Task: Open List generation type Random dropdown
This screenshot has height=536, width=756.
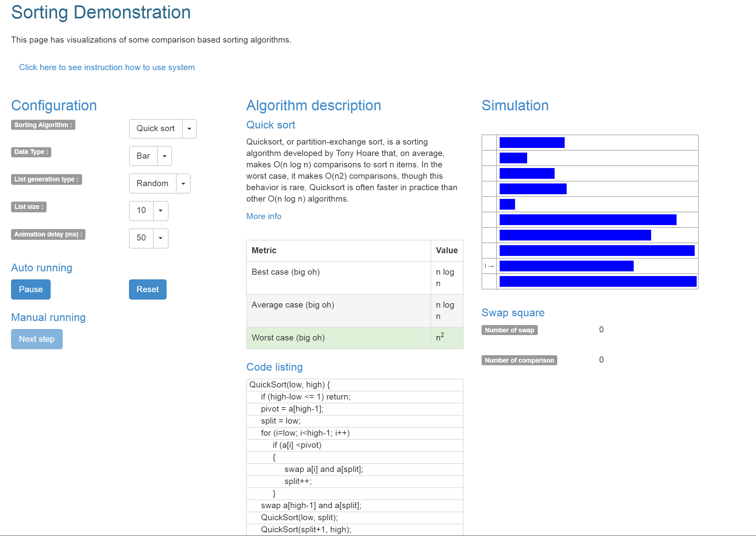Action: pos(183,184)
